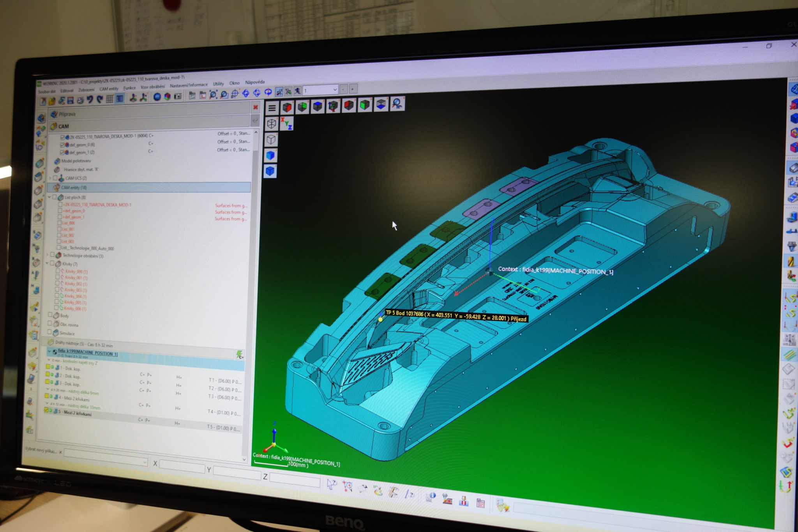Open the hamburger view menu button
This screenshot has height=532, width=798.
[272, 108]
